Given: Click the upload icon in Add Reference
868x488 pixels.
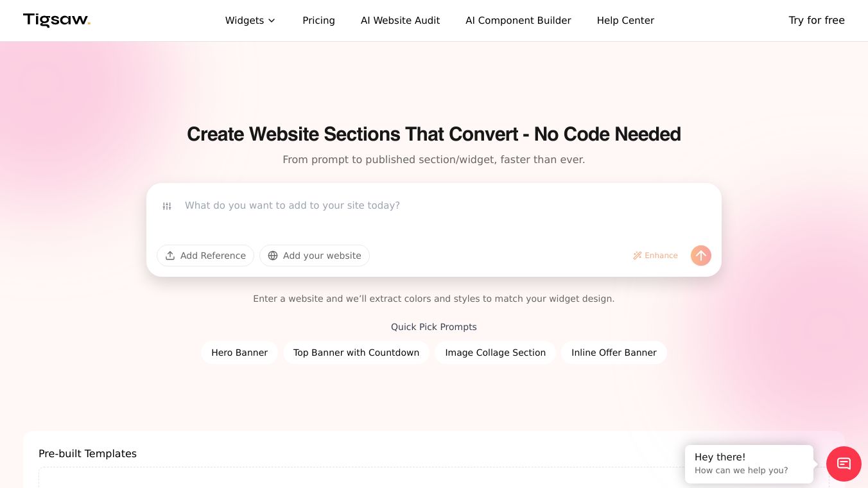Looking at the screenshot, I should tap(170, 256).
